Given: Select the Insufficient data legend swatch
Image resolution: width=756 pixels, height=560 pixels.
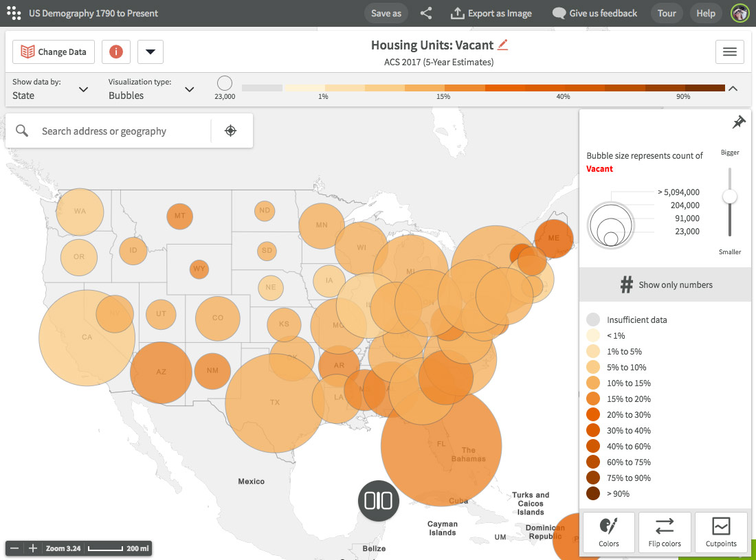Looking at the screenshot, I should 593,320.
